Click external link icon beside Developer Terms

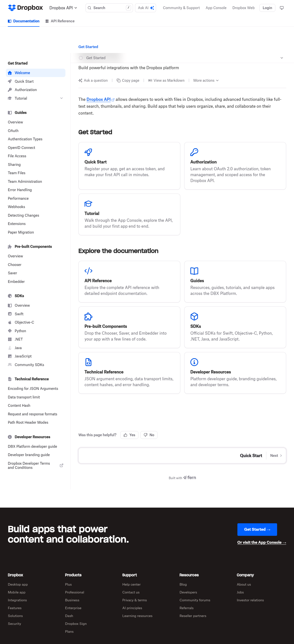coord(61,465)
